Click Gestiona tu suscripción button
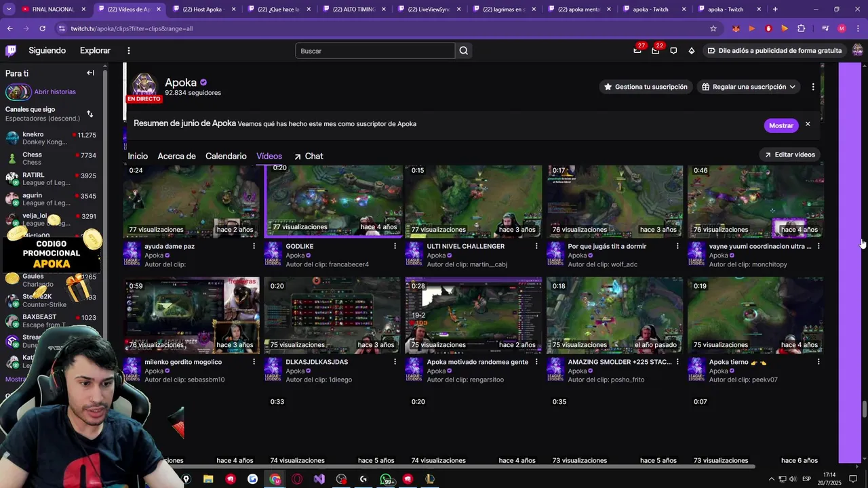 click(646, 87)
